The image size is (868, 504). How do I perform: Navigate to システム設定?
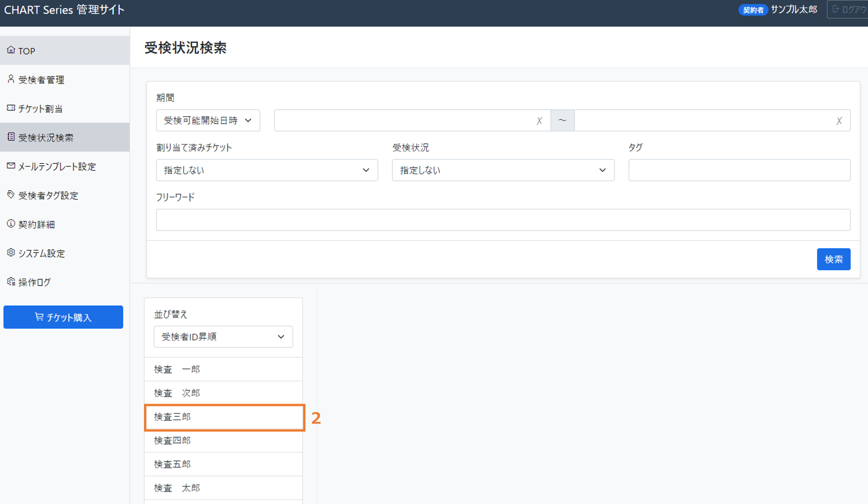(65, 253)
